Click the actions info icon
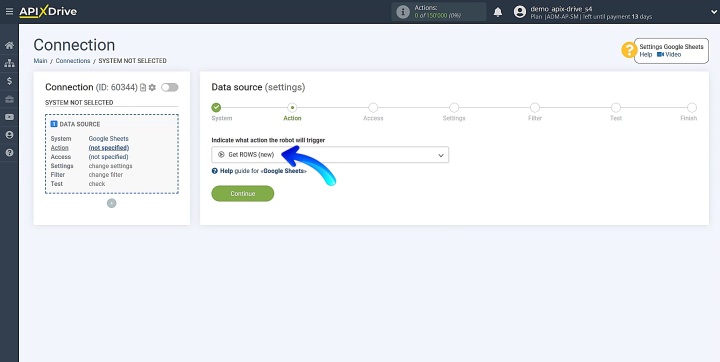Viewport: 720px width, 362px height. [403, 12]
